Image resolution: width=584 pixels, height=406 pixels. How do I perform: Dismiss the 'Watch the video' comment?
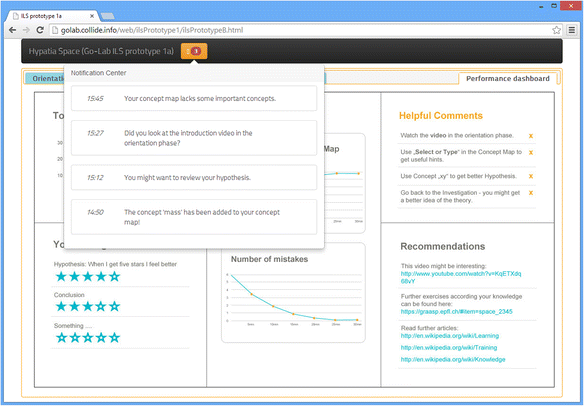531,136
